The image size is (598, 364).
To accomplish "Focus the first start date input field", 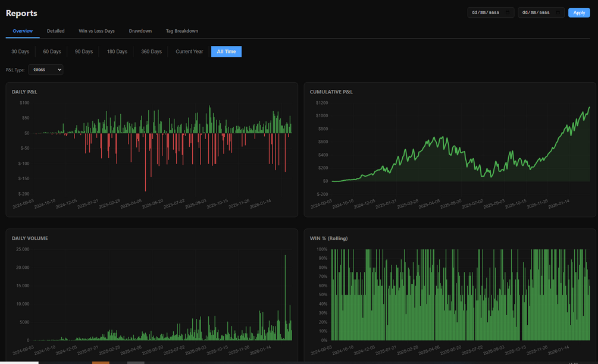I will pyautogui.click(x=490, y=12).
